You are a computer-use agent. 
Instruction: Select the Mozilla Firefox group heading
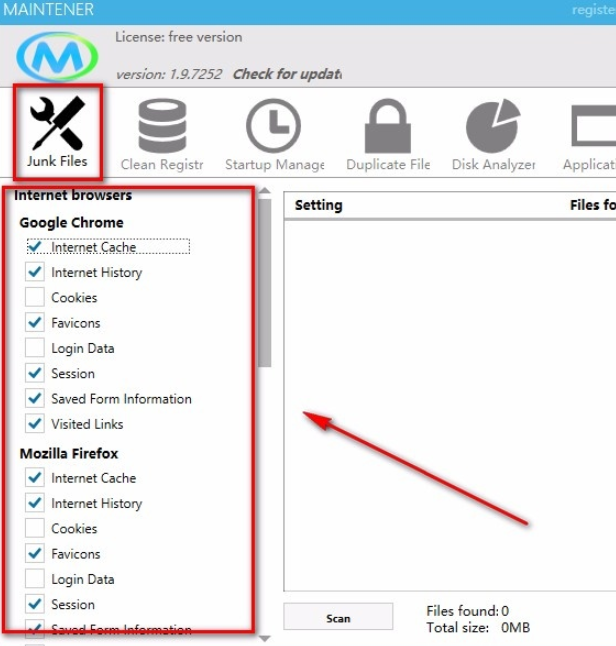(x=69, y=454)
